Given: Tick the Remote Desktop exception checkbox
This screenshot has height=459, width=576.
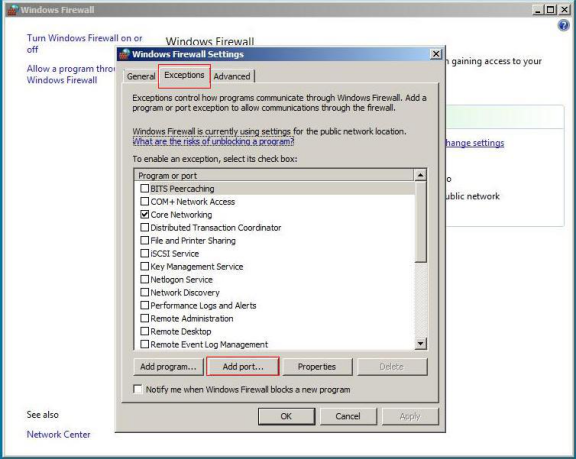Looking at the screenshot, I should [144, 331].
